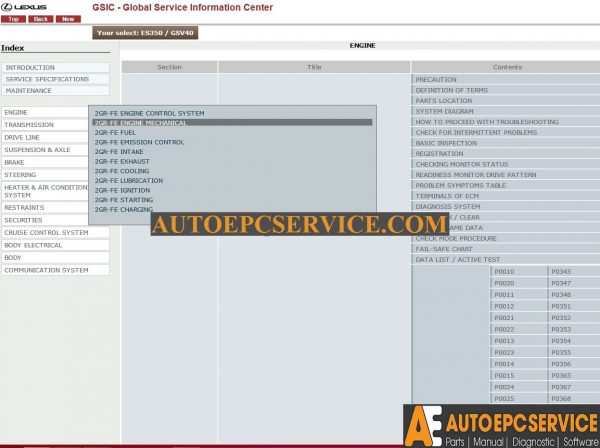Image resolution: width=600 pixels, height=448 pixels.
Task: Open trouble code P0345
Action: (574, 272)
